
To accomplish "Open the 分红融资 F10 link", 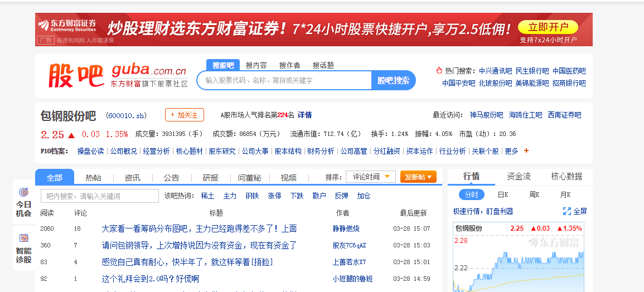I will 386,151.
